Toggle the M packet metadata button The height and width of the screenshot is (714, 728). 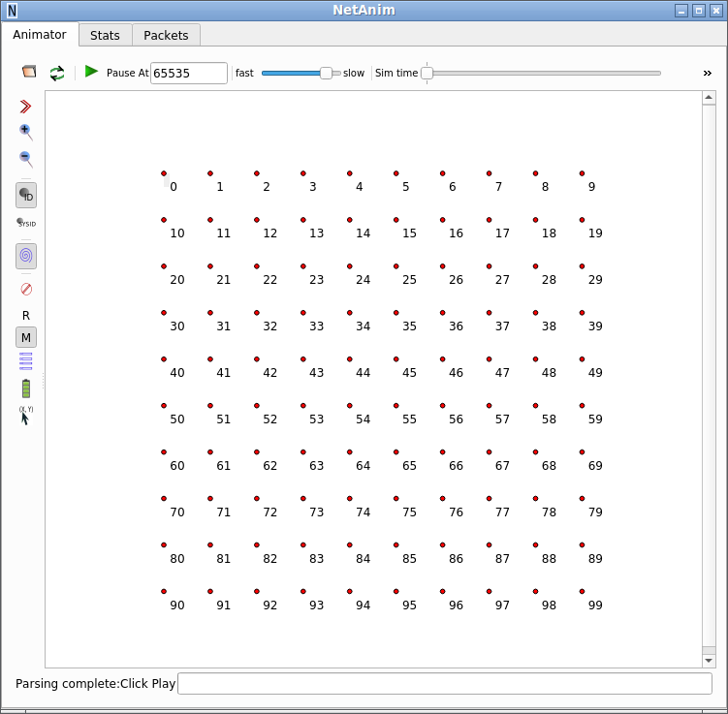click(26, 337)
